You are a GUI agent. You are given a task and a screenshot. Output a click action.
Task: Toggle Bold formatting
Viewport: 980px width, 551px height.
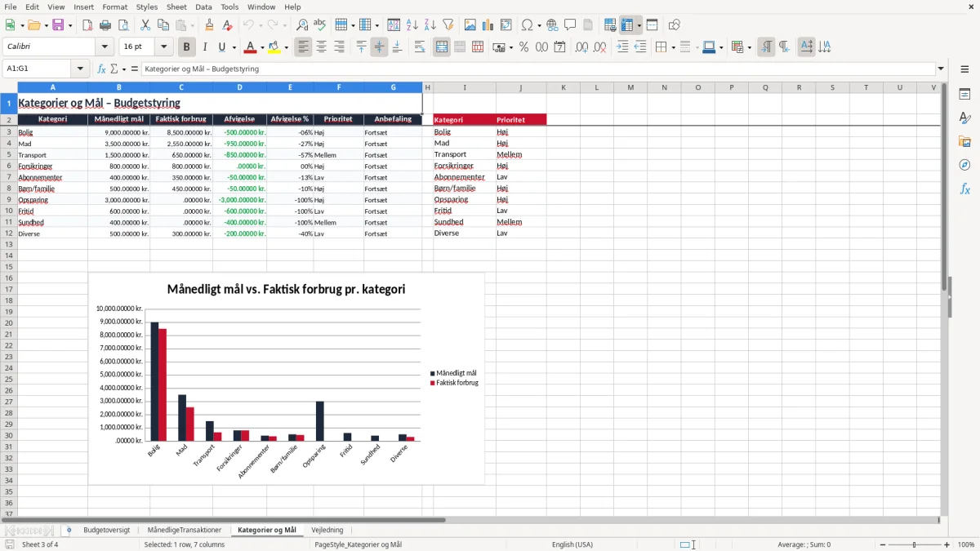[x=187, y=47]
